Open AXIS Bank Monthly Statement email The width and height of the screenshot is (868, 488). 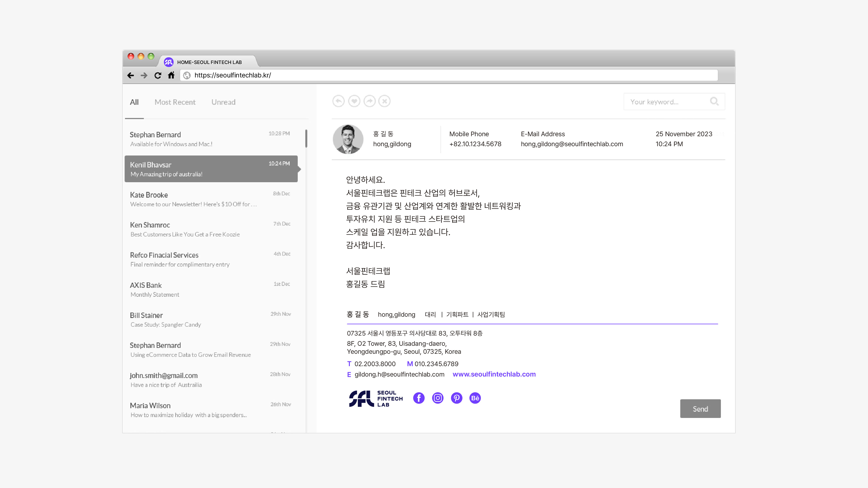click(x=211, y=289)
